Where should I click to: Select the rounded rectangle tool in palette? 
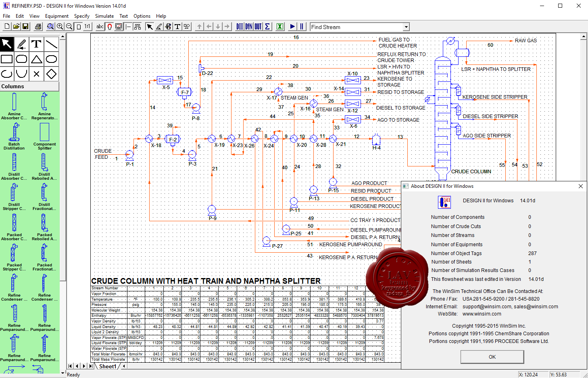click(x=22, y=59)
